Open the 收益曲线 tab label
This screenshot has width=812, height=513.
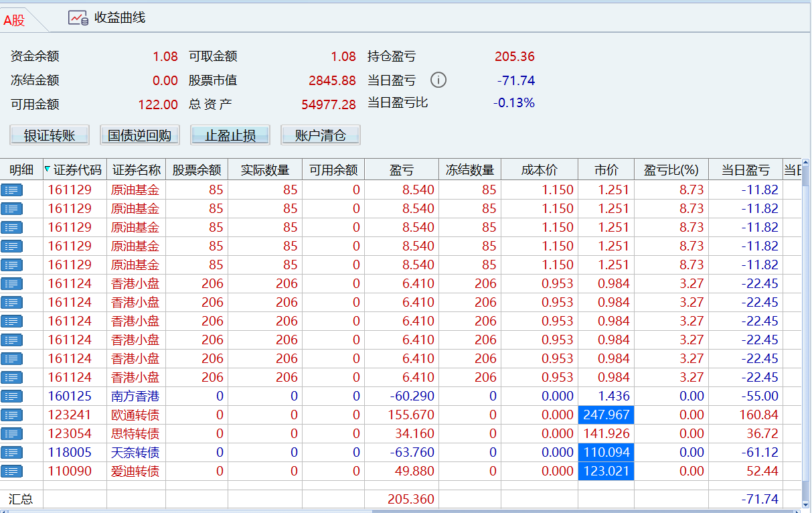click(119, 18)
